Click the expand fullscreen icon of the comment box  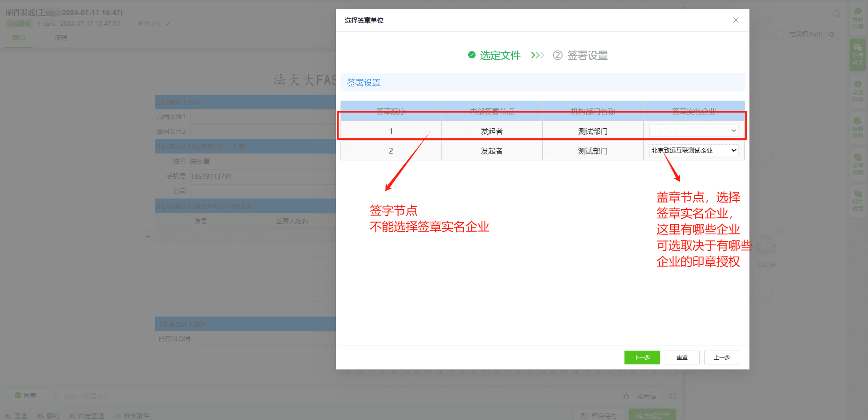coord(673,396)
